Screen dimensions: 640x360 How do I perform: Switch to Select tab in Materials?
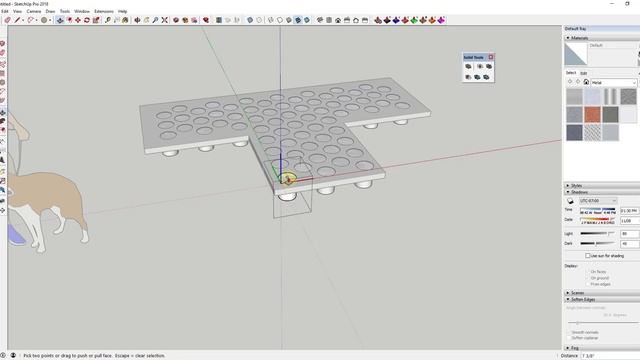tap(571, 73)
